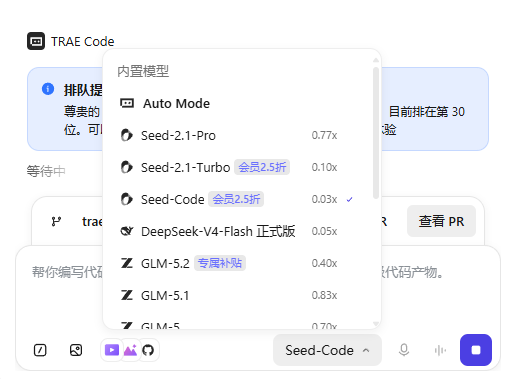Image resolution: width=510 pixels, height=379 pixels.
Task: Open the slash command icon
Action: click(40, 350)
